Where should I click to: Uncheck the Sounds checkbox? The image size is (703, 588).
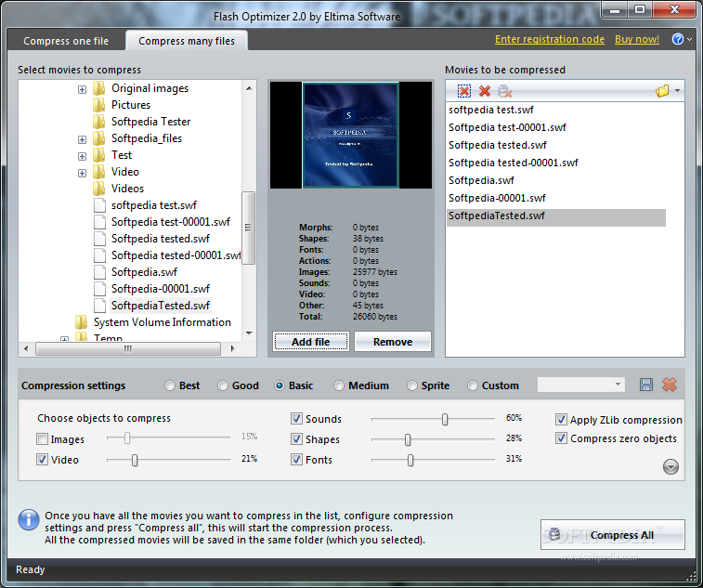coord(296,419)
